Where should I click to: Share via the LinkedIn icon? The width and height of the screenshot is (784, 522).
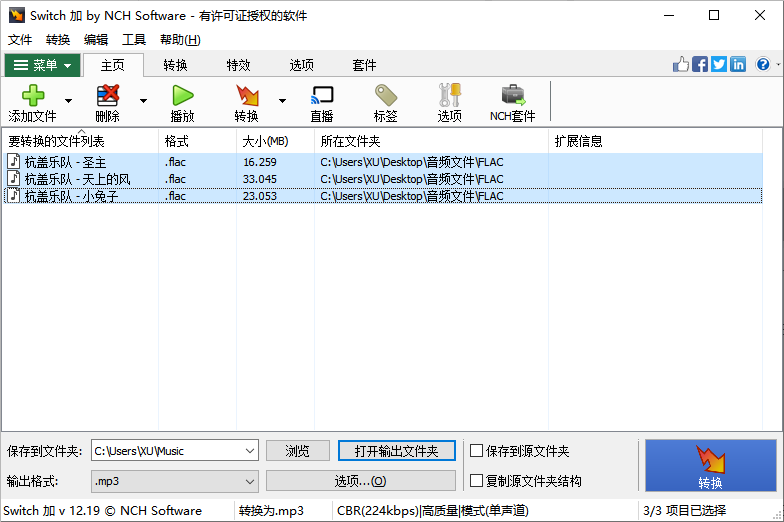[x=738, y=64]
